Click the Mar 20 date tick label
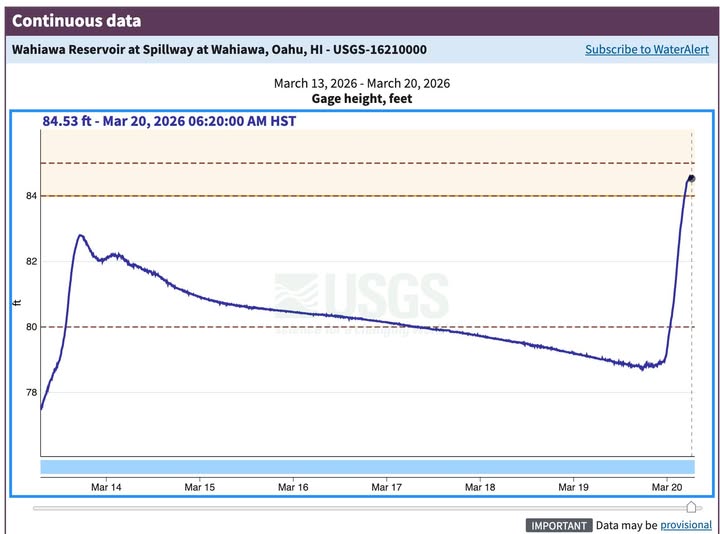Screen dimensions: 720x534 coord(667,487)
